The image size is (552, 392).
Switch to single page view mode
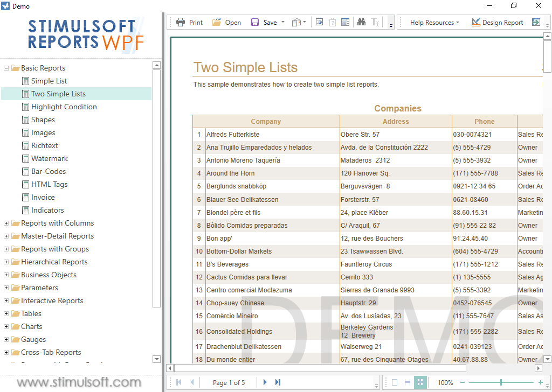click(395, 382)
